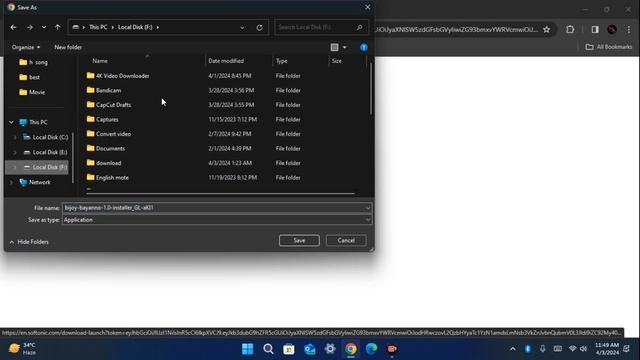Select the Captures folder
This screenshot has width=640, height=360.
pos(102,120)
